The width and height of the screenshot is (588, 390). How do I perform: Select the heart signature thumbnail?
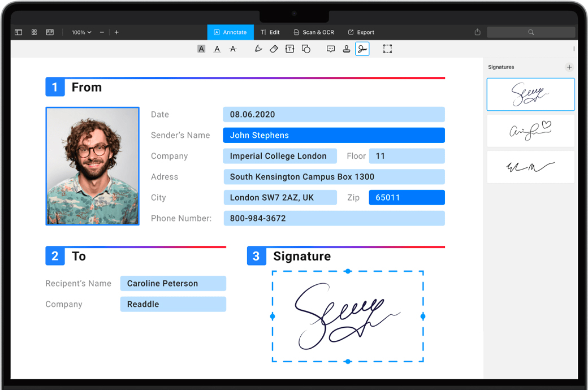tap(530, 131)
